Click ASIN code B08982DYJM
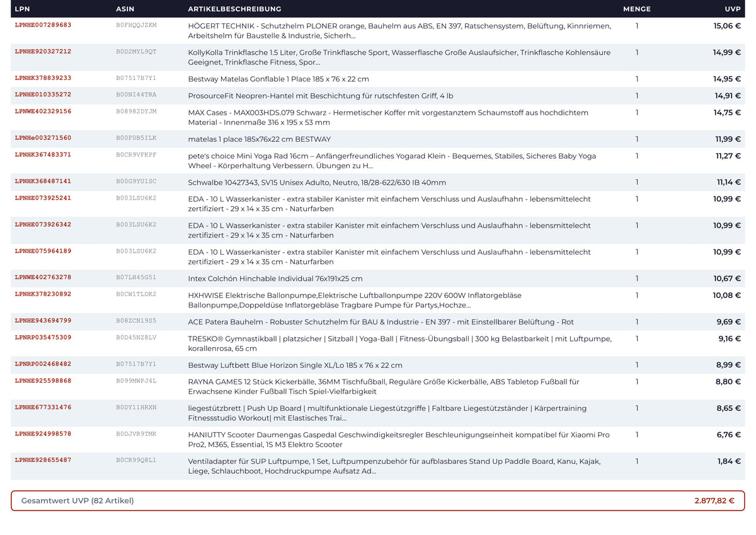756x535 pixels. pyautogui.click(x=136, y=112)
